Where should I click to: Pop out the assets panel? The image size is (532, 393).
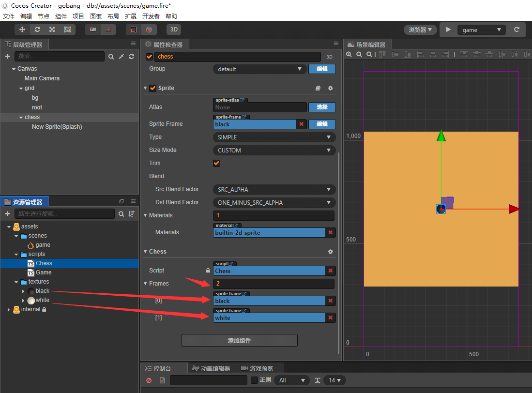pos(122,201)
